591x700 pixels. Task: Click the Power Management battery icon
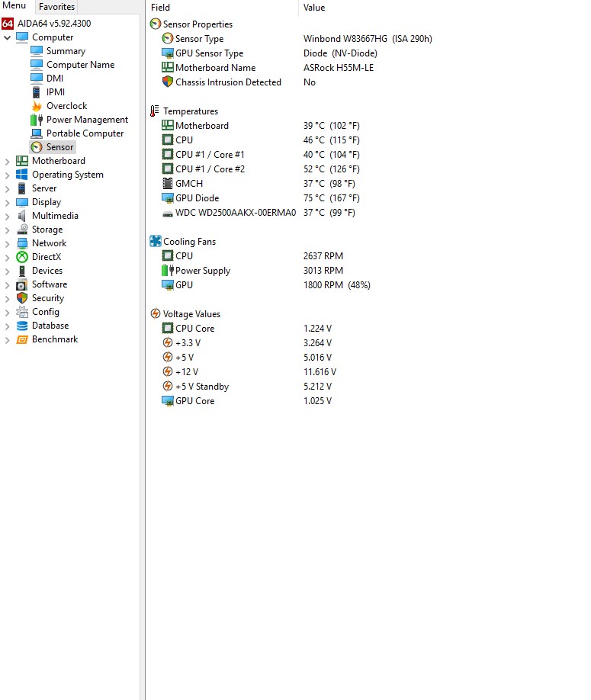[37, 120]
